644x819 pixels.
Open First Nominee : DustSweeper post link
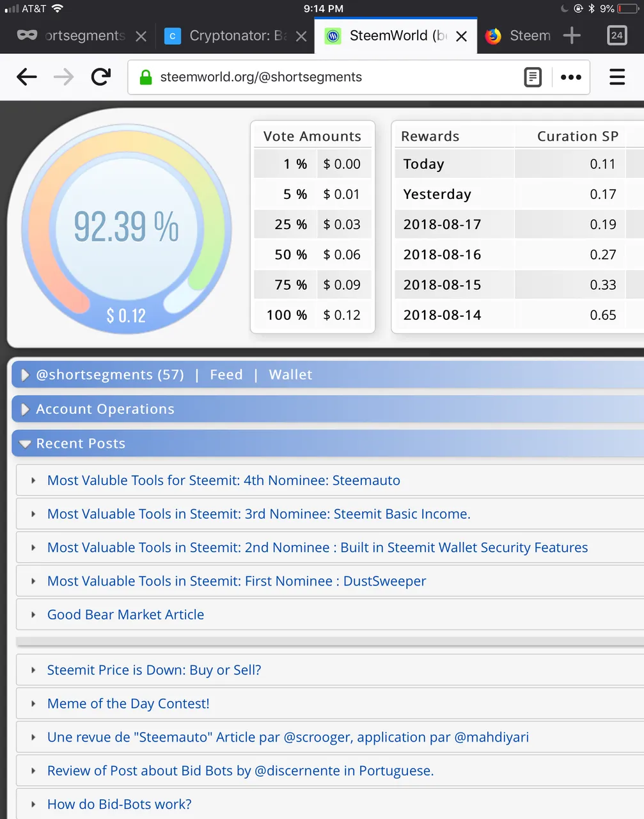point(237,582)
